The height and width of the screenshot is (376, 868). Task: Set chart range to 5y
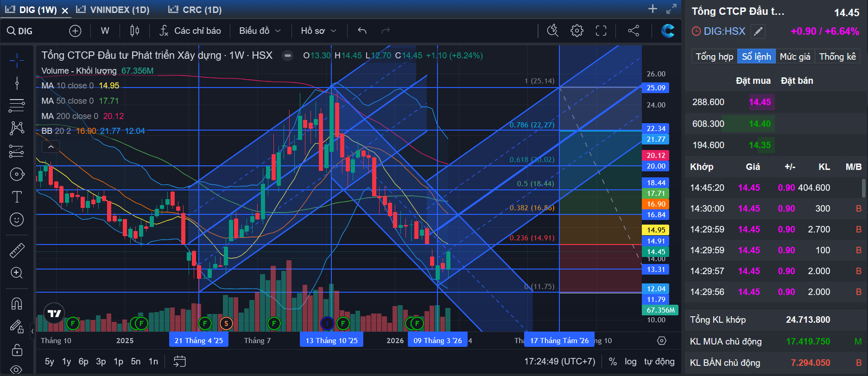pos(50,362)
